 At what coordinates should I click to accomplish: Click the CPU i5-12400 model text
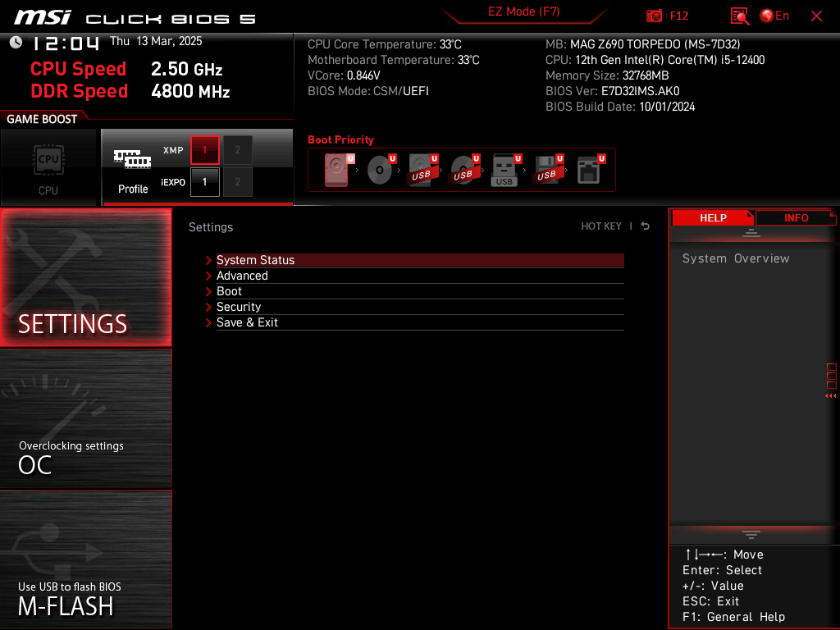tap(655, 59)
